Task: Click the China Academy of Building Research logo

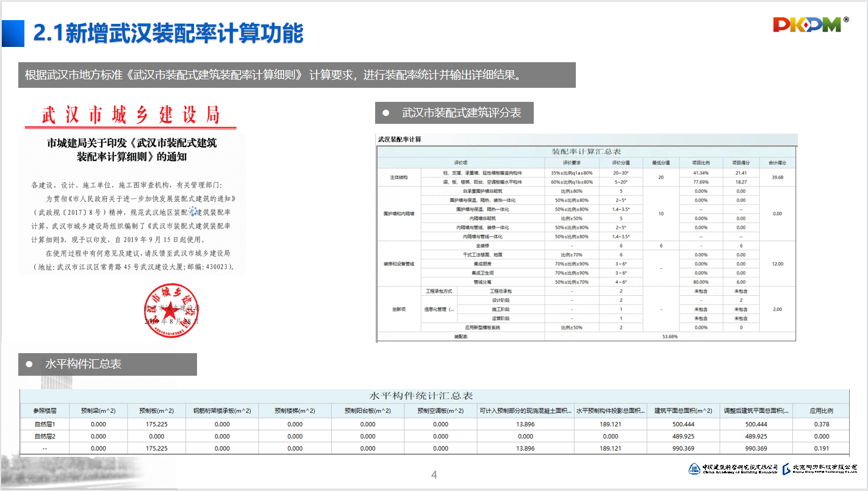Action: tap(733, 468)
